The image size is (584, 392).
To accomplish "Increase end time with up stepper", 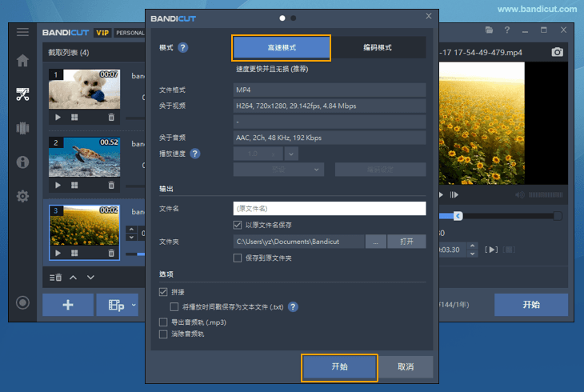I will tap(472, 246).
